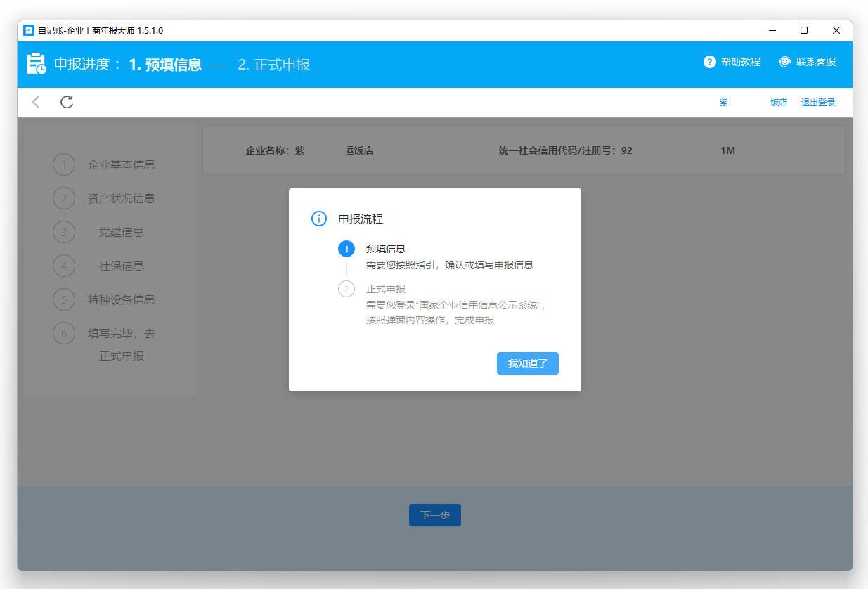
Task: Select step 企业基本信息 in sidebar
Action: click(121, 165)
